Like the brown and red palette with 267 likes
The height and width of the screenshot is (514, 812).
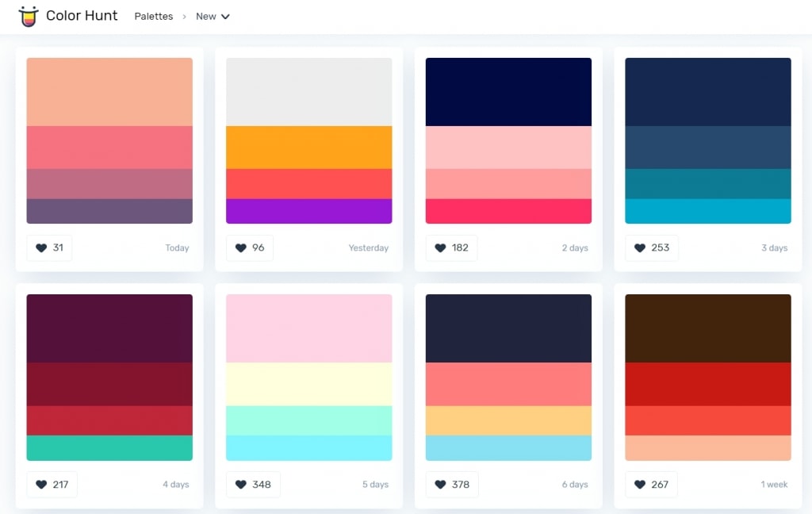pyautogui.click(x=640, y=484)
